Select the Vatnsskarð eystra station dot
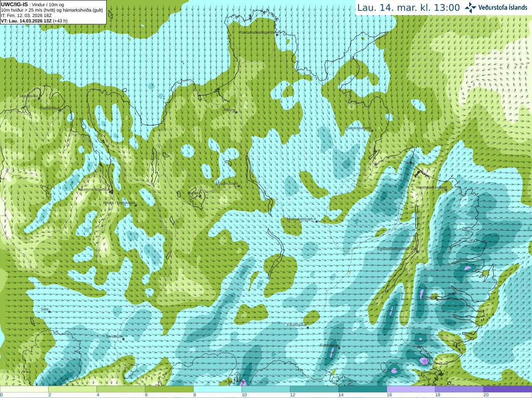This screenshot has width=532, height=398. pos(446,190)
